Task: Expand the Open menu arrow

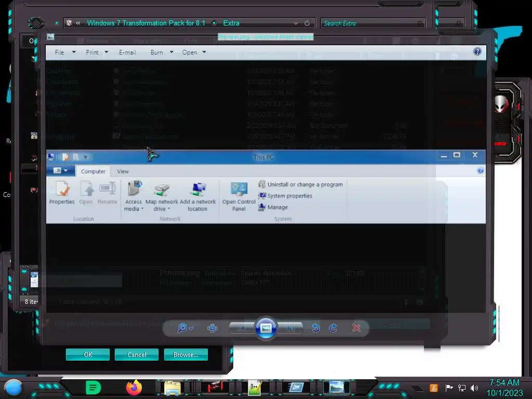Action: [204, 52]
